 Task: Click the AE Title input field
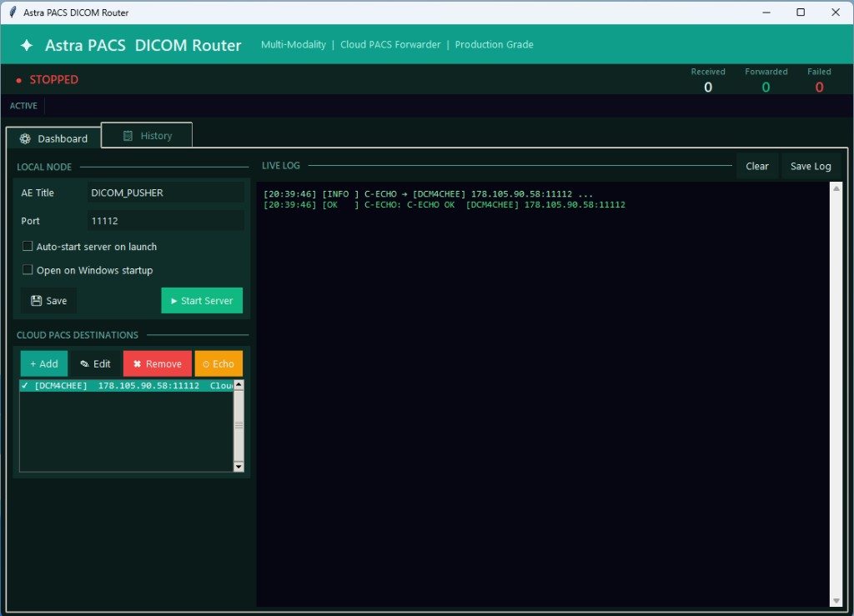[166, 193]
